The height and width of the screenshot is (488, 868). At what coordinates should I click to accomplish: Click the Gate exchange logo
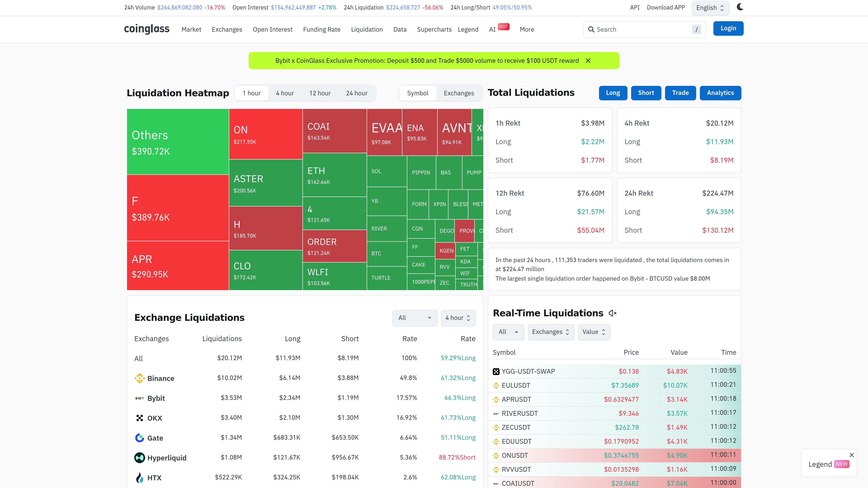pyautogui.click(x=139, y=438)
